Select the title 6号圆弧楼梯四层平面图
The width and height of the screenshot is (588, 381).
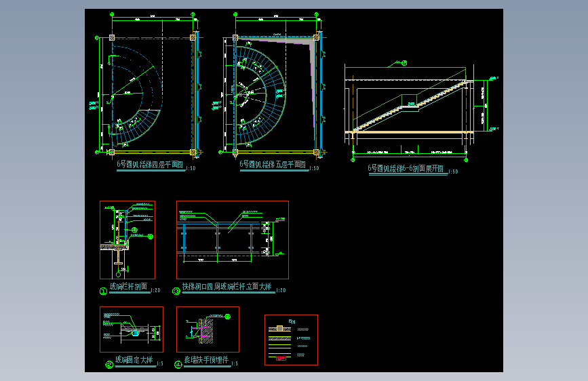point(150,164)
